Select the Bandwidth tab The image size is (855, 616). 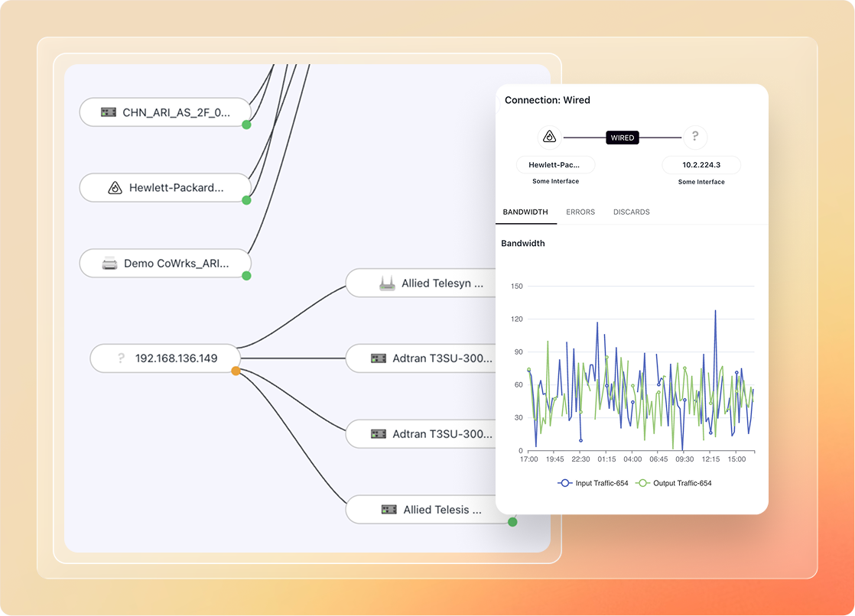tap(525, 212)
